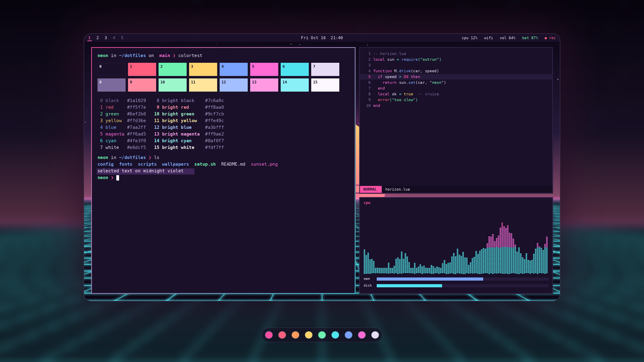
Task: Click the mem usage bar
Action: pyautogui.click(x=462, y=279)
